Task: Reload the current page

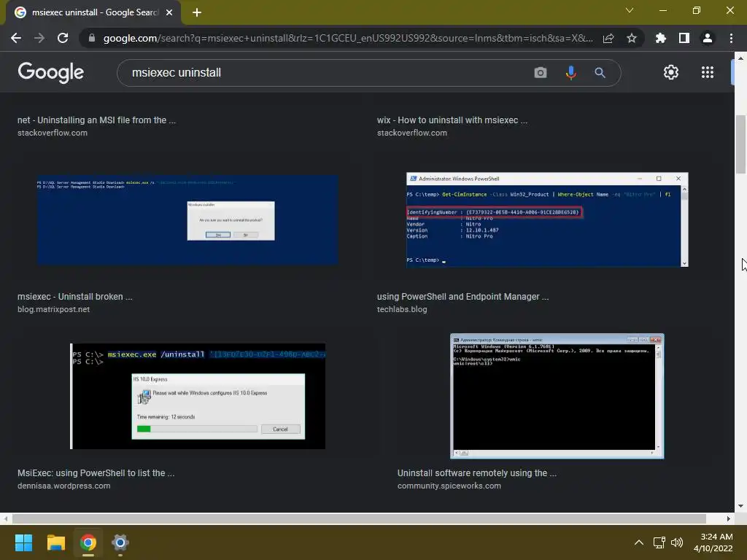Action: click(x=63, y=38)
